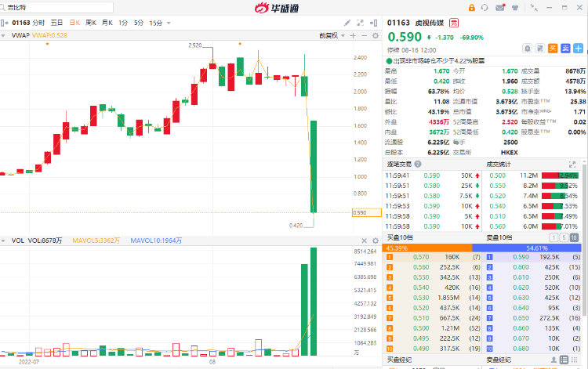Select the 15分 chart tab
The height and width of the screenshot is (369, 588).
pyautogui.click(x=156, y=23)
